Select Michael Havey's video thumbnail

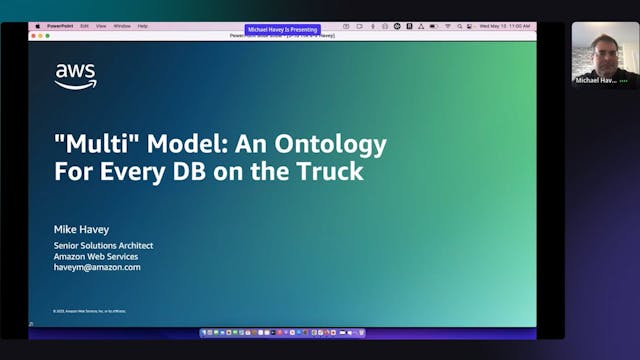click(x=605, y=55)
